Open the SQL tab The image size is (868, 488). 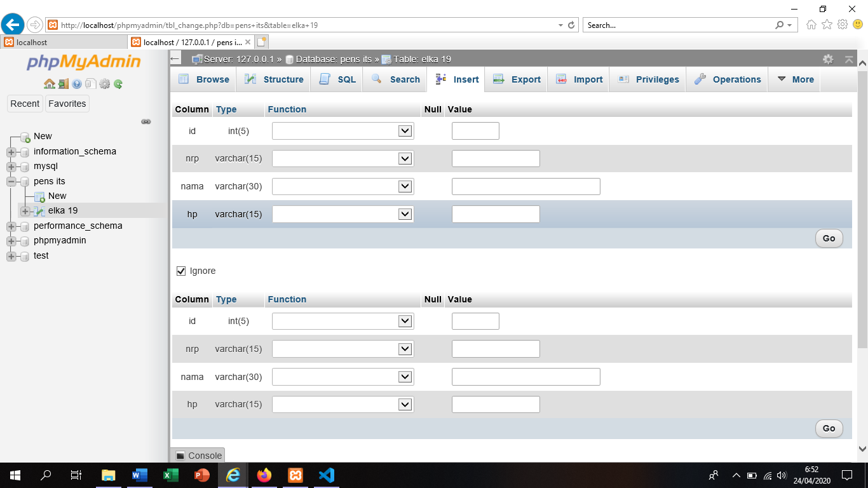[337, 79]
